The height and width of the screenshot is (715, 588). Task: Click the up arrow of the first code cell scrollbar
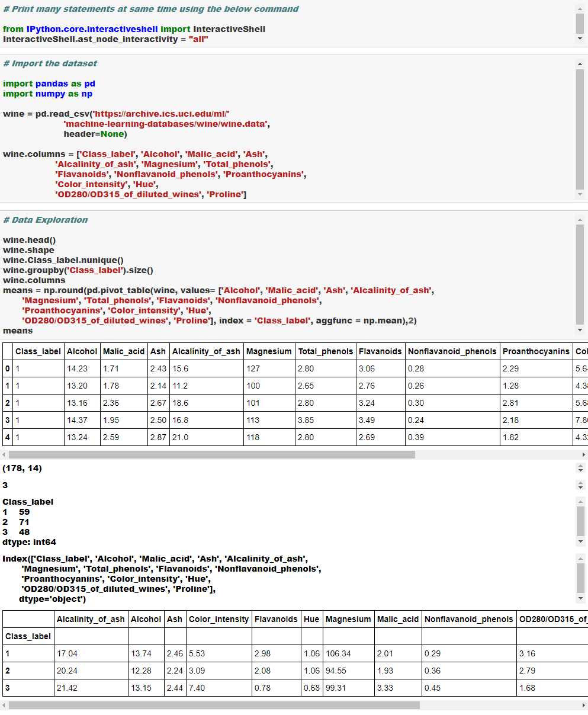580,9
